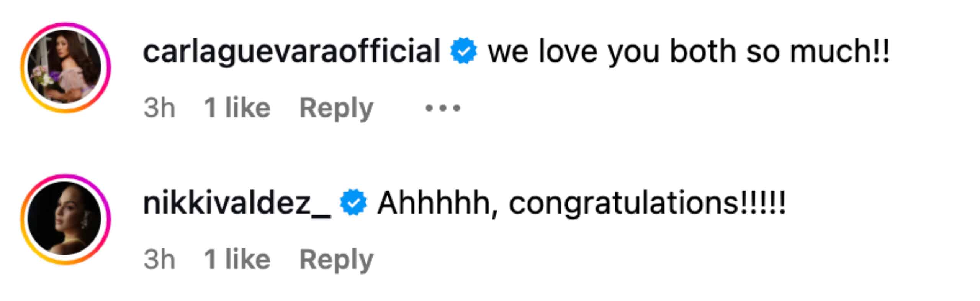This screenshot has height=301, width=980.
Task: Click "much!!" at end of first comment
Action: pos(839,51)
